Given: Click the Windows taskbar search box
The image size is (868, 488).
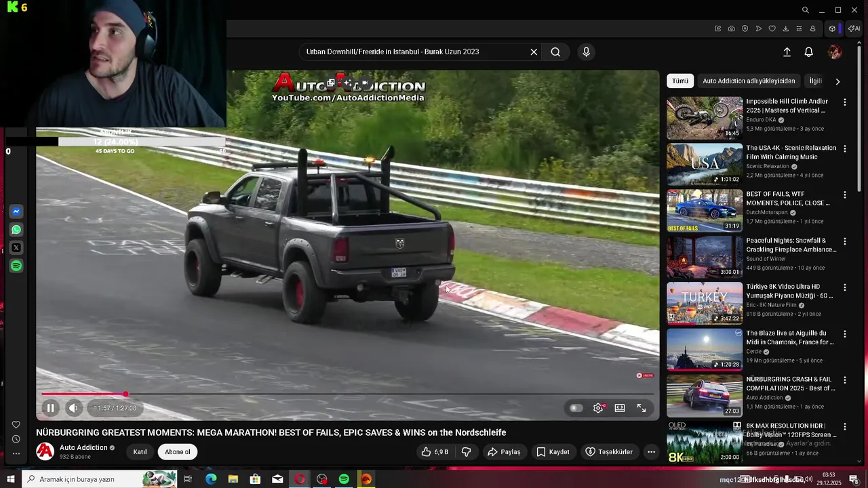Looking at the screenshot, I should coord(99,479).
